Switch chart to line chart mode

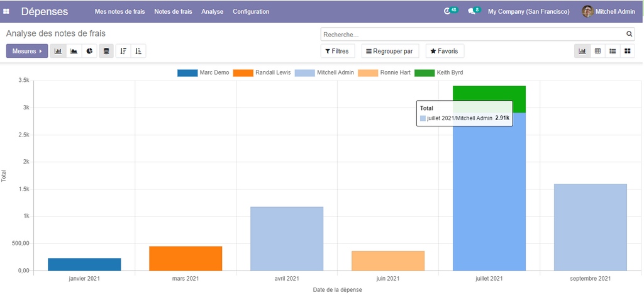click(x=74, y=51)
